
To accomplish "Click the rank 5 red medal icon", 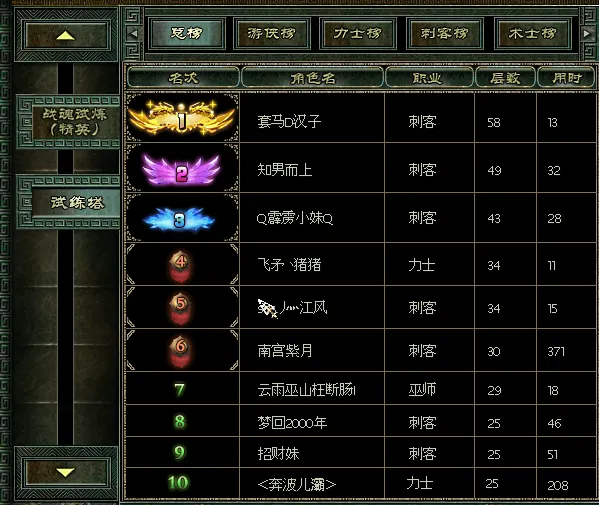I will (180, 308).
